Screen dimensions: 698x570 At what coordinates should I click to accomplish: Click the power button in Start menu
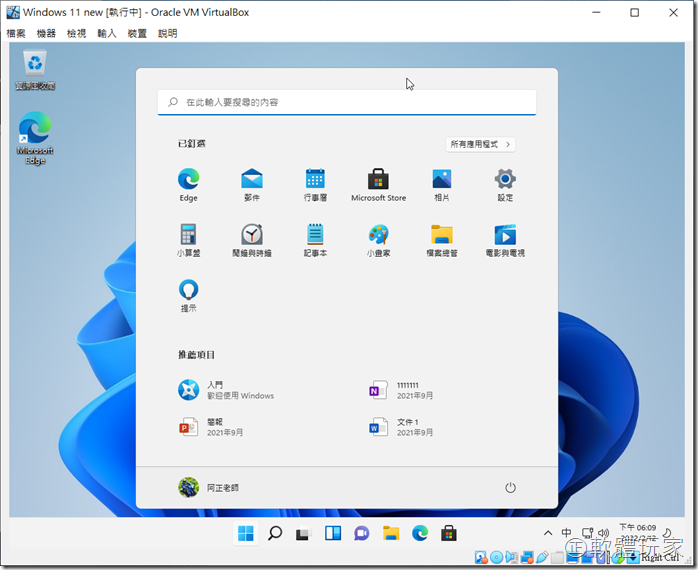[510, 487]
